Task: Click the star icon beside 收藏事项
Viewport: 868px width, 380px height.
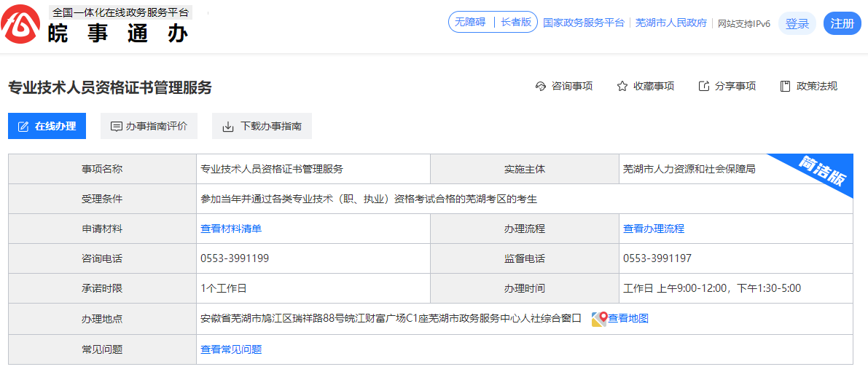Action: [622, 86]
